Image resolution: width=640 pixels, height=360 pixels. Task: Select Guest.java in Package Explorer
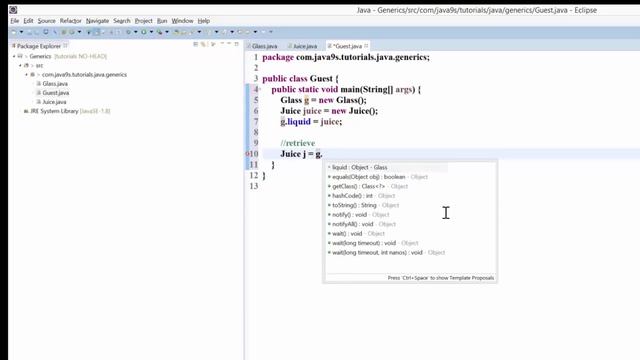(x=56, y=93)
